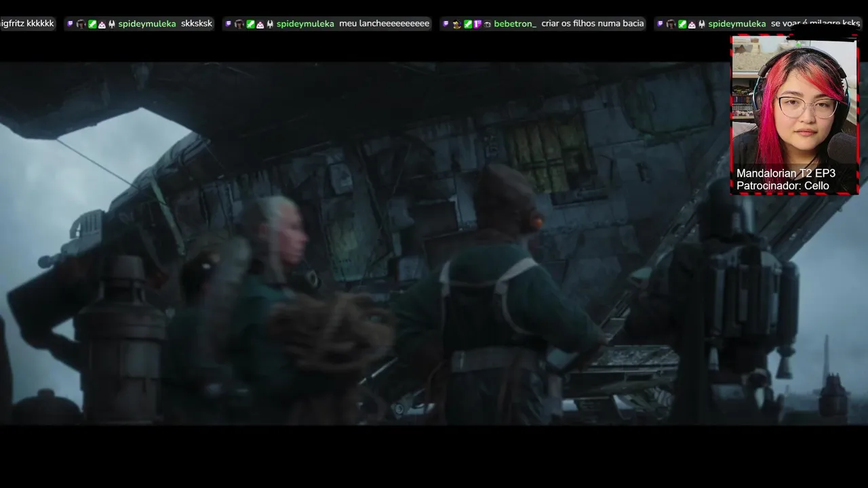Image resolution: width=868 pixels, height=488 pixels.
Task: Click white horned badge in 'meu lancheeeeeeeeee' message
Action: point(270,24)
